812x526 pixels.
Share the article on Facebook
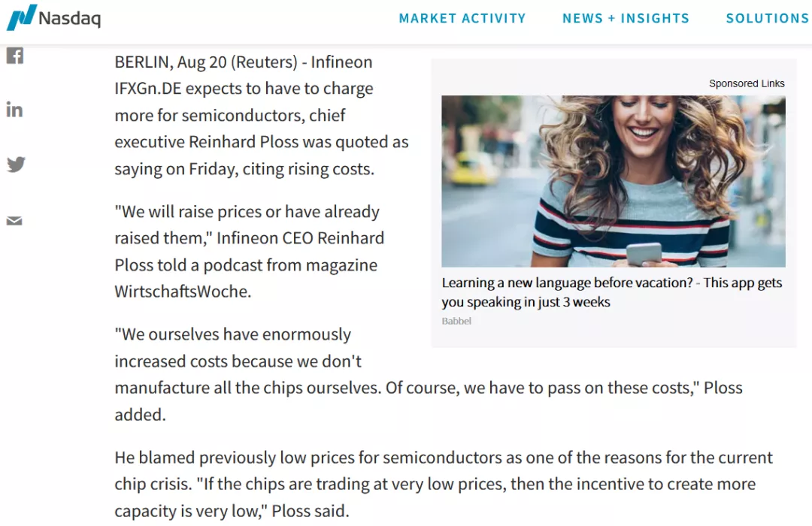pyautogui.click(x=15, y=56)
